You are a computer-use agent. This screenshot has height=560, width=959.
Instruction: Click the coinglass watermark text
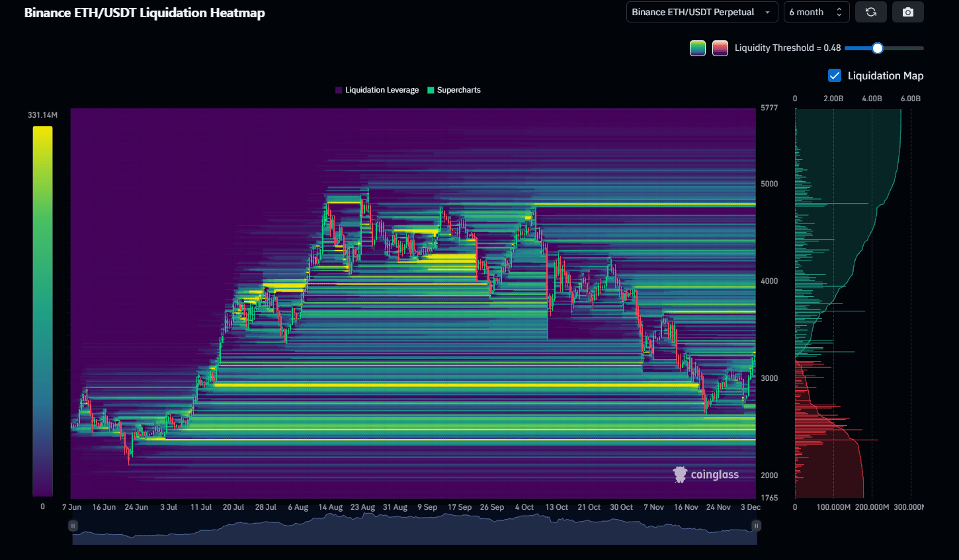[x=714, y=474]
